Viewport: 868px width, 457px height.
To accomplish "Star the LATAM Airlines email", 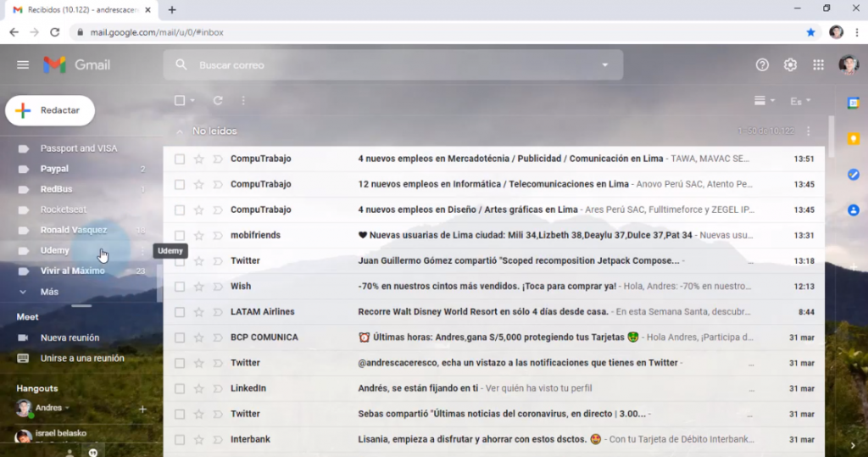I will point(198,312).
